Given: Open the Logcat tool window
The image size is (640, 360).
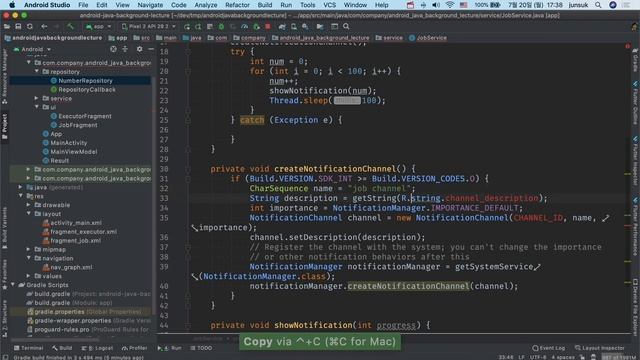Looking at the screenshot, I should pyautogui.click(x=97, y=348).
